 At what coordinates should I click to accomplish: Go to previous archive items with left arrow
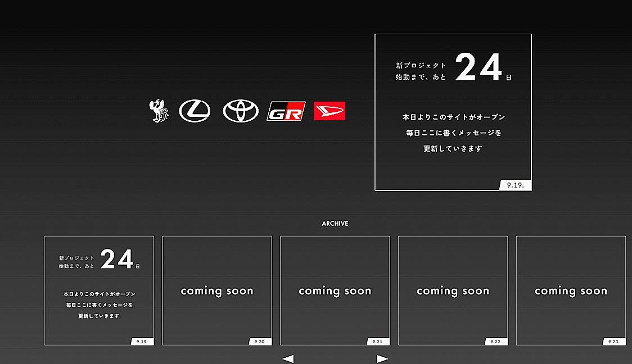pos(288,359)
